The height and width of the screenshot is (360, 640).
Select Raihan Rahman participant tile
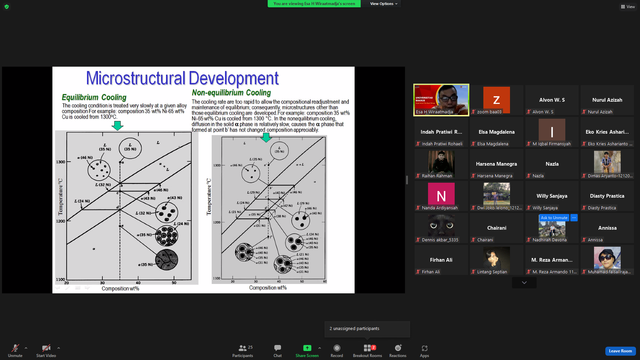[441, 164]
